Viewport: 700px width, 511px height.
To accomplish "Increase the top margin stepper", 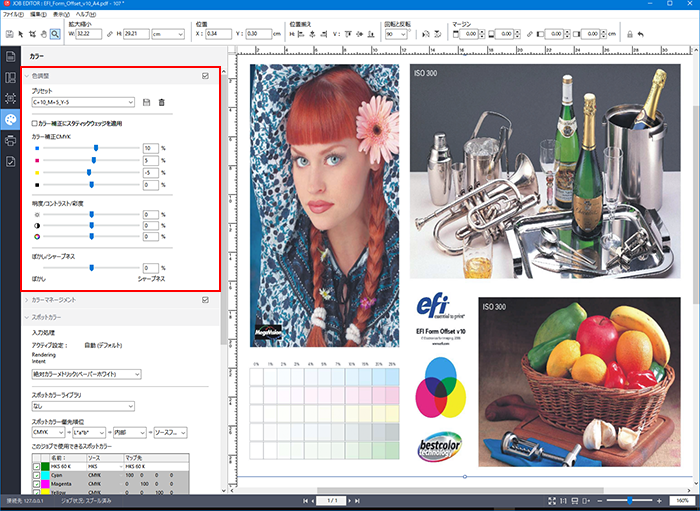I will 482,32.
